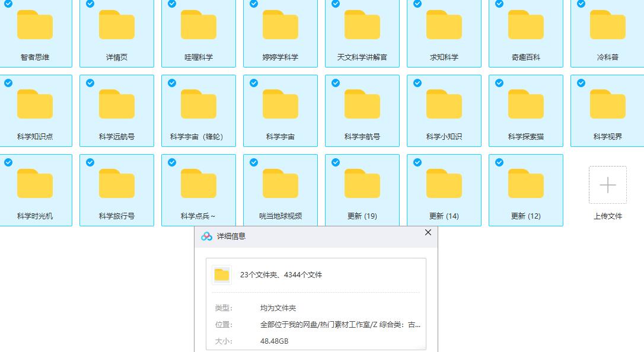Click the 科学旅行号 folder name label
The height and width of the screenshot is (352, 644).
[x=117, y=216]
